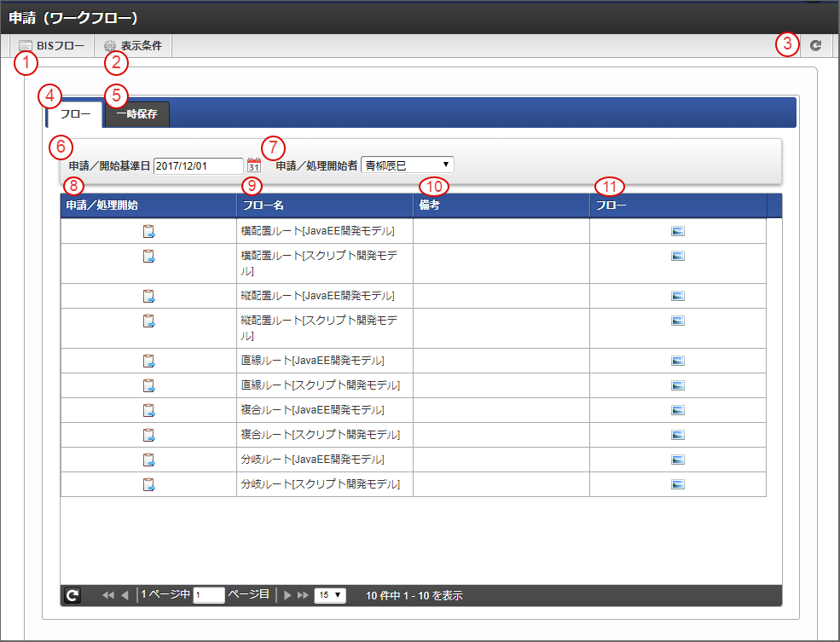View flow diagram for 横配置ルート[スクリプト開発モデル]
840x642 pixels.
point(678,256)
